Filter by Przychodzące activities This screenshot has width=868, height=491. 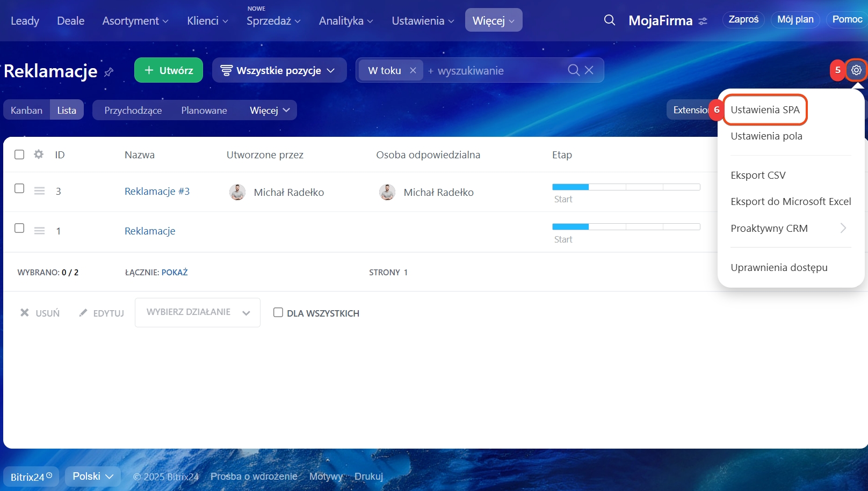133,110
